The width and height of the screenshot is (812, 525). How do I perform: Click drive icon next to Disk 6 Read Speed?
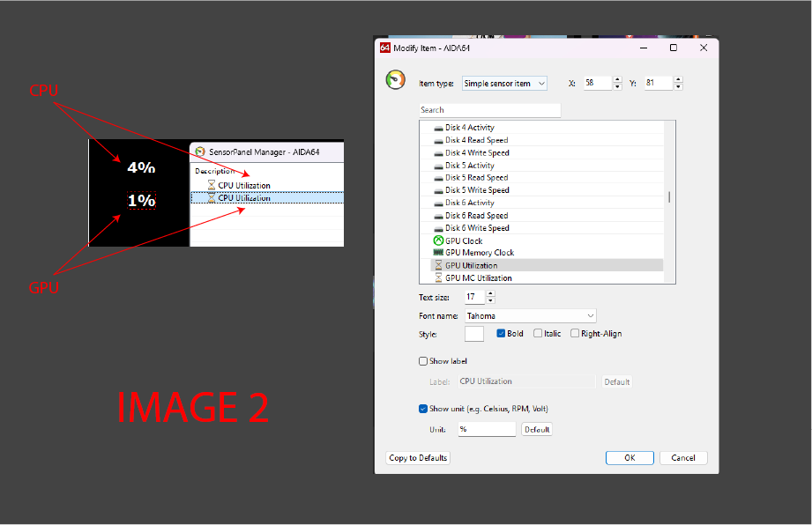coord(439,216)
